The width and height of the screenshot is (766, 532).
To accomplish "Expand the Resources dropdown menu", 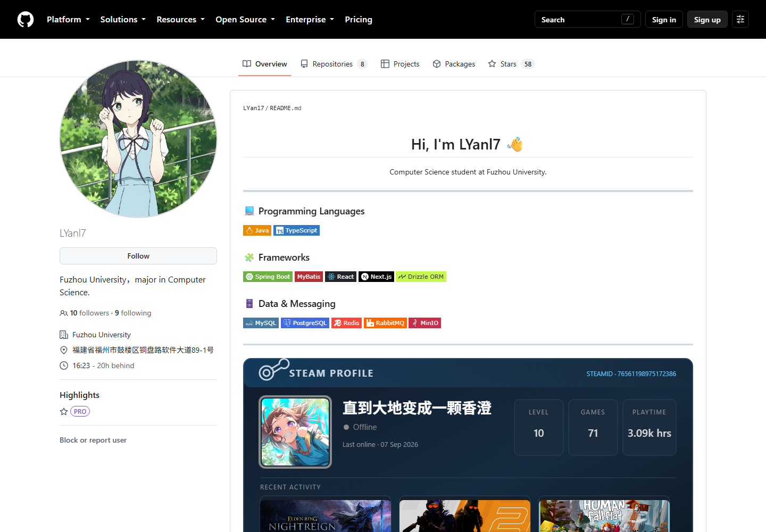I will point(180,20).
